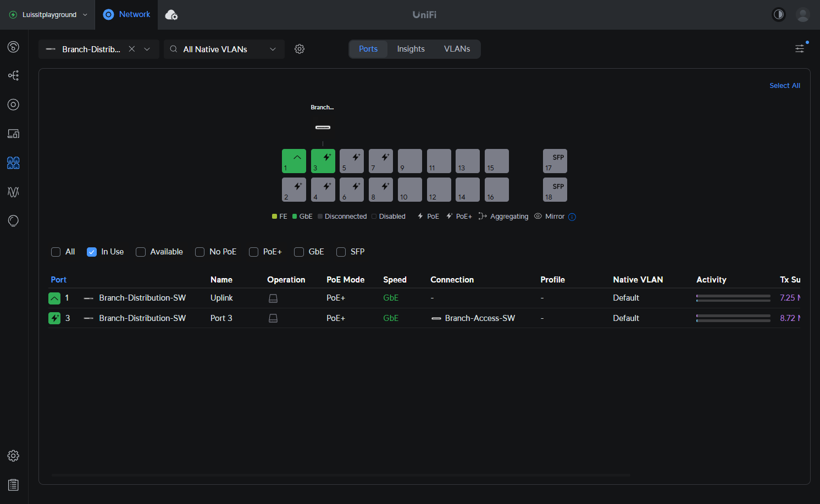Open the Settings gear in the sidebar
820x504 pixels.
(x=13, y=456)
